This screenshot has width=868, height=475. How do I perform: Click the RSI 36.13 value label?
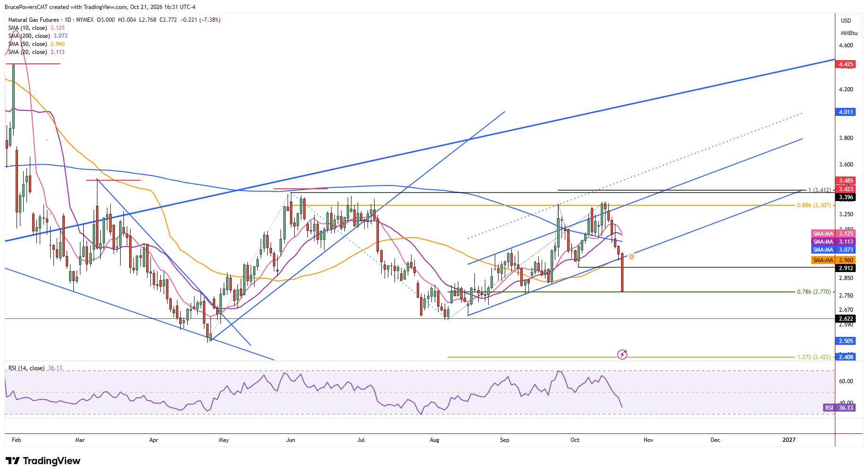coord(839,408)
